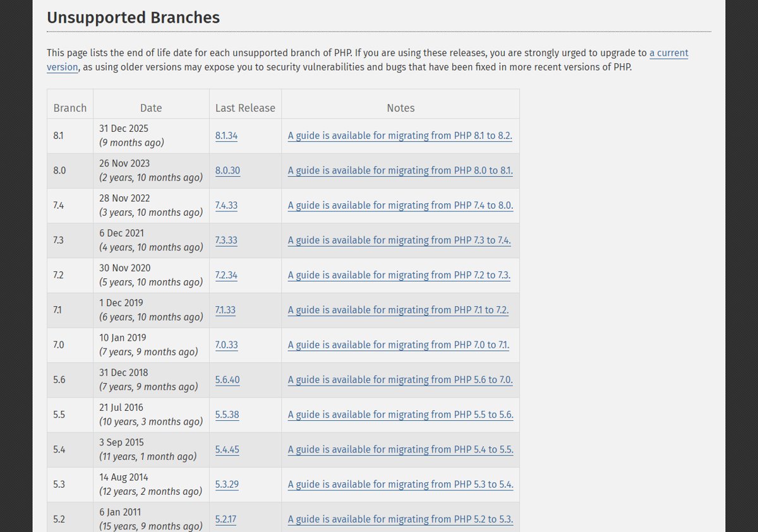The height and width of the screenshot is (532, 758).
Task: Click the '(12 years, 2 months ago)' text
Action: pos(151,491)
